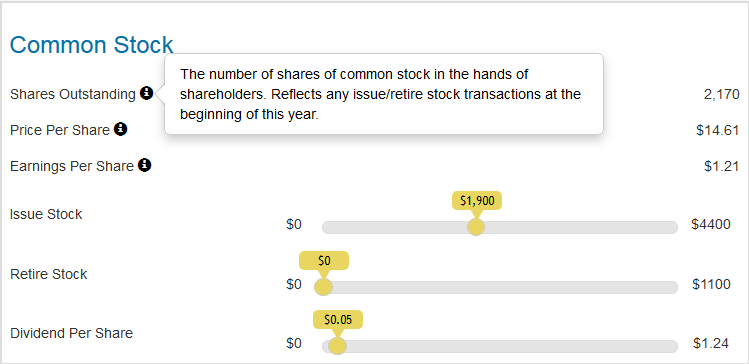Click the $1.24 maximum dividend label
Screen dimensions: 749x364
point(711,343)
